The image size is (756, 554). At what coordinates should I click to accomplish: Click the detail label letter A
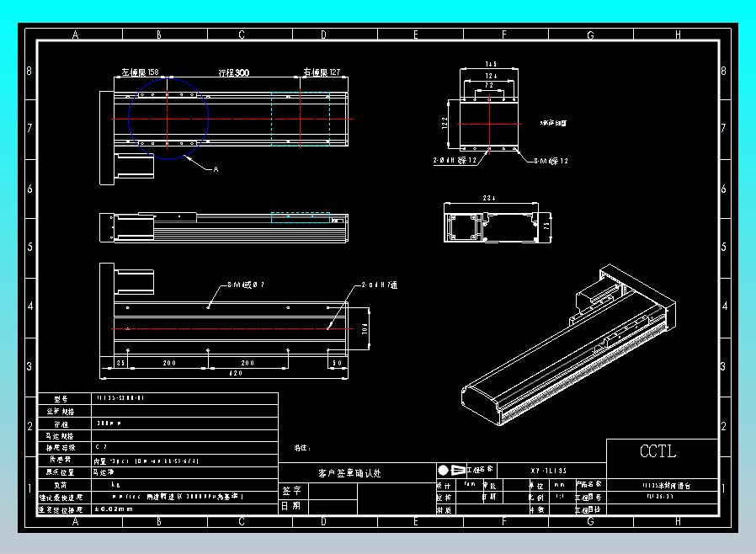point(216,169)
